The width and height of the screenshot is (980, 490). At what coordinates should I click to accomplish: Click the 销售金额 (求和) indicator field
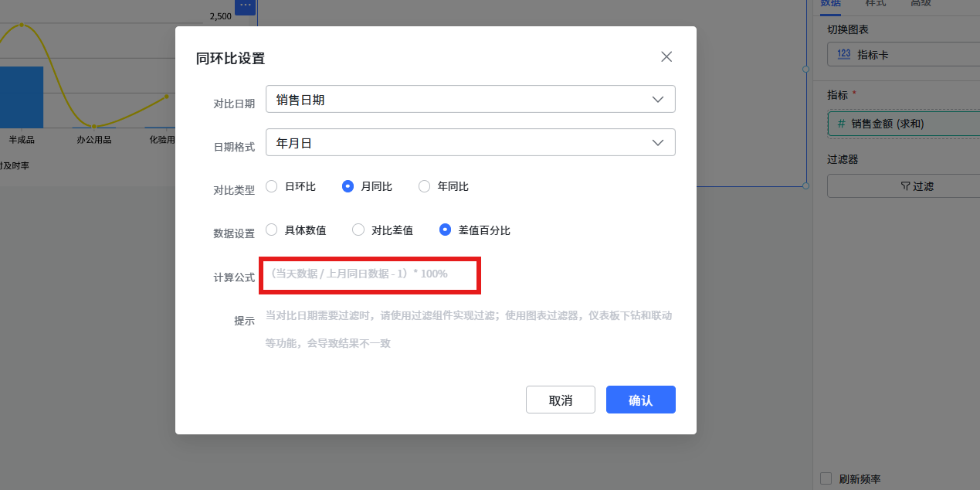904,124
